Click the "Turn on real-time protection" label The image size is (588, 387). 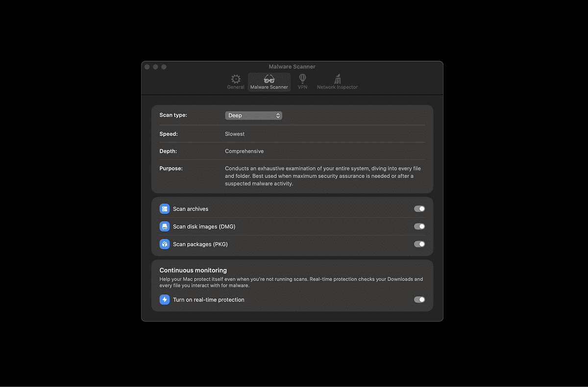[208, 300]
